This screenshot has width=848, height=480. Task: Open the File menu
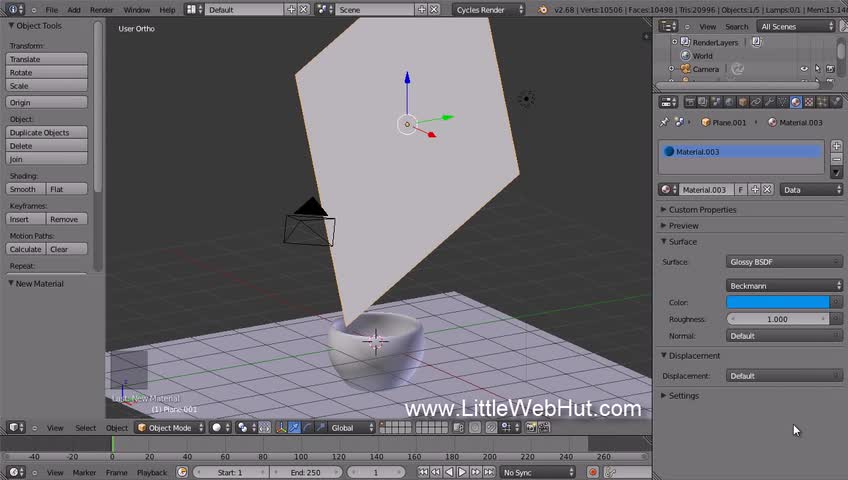pos(51,10)
